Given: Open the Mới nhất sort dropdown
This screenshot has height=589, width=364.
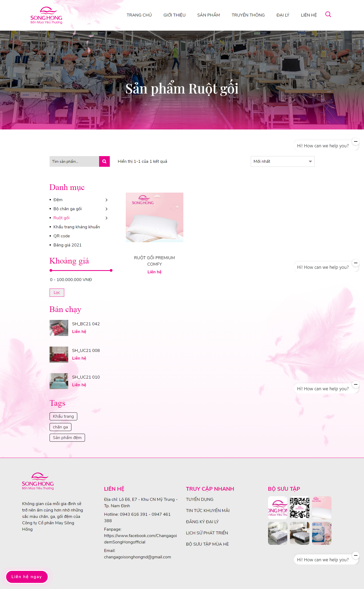Looking at the screenshot, I should (x=282, y=161).
